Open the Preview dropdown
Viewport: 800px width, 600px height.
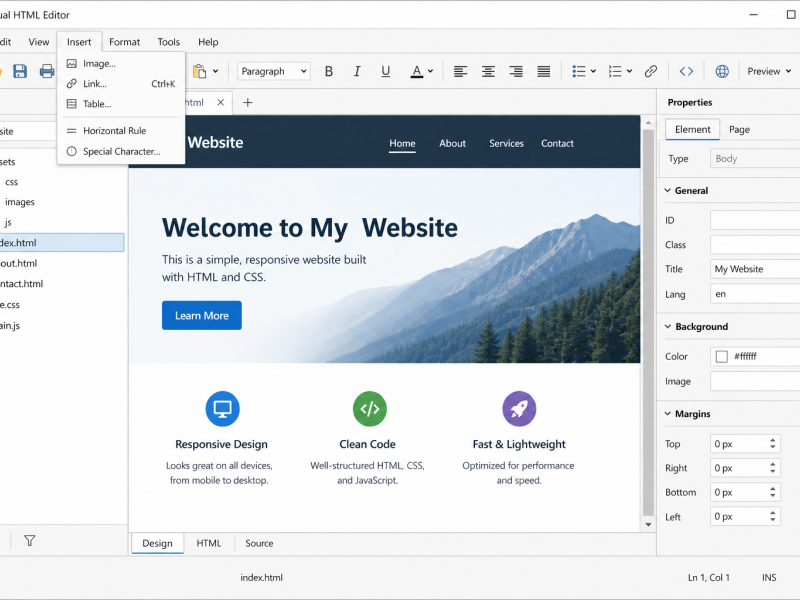click(x=769, y=71)
